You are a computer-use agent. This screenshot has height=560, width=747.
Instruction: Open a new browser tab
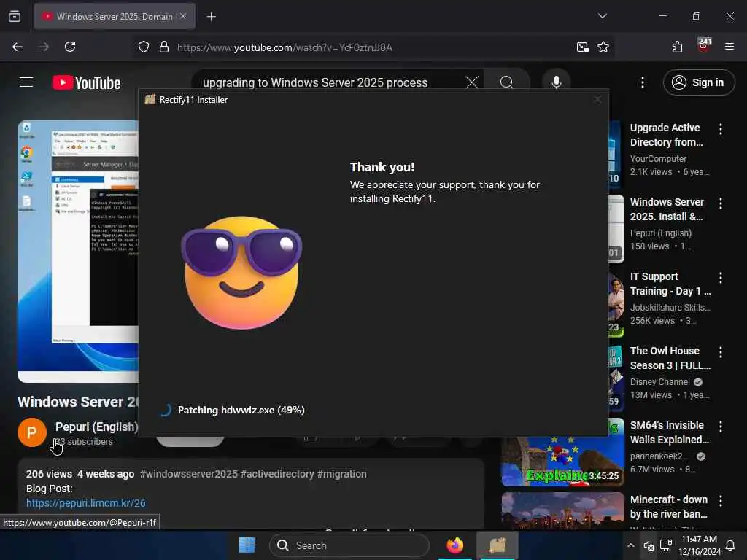pyautogui.click(x=211, y=17)
